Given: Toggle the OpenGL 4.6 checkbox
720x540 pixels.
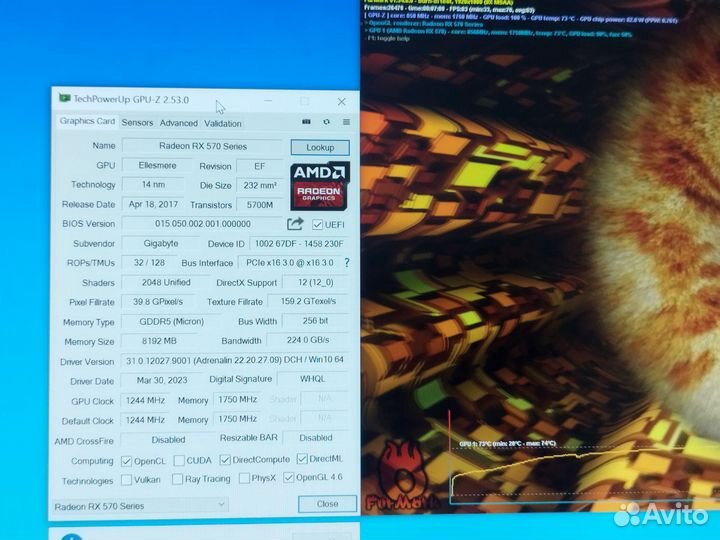Looking at the screenshot, I should [x=288, y=478].
